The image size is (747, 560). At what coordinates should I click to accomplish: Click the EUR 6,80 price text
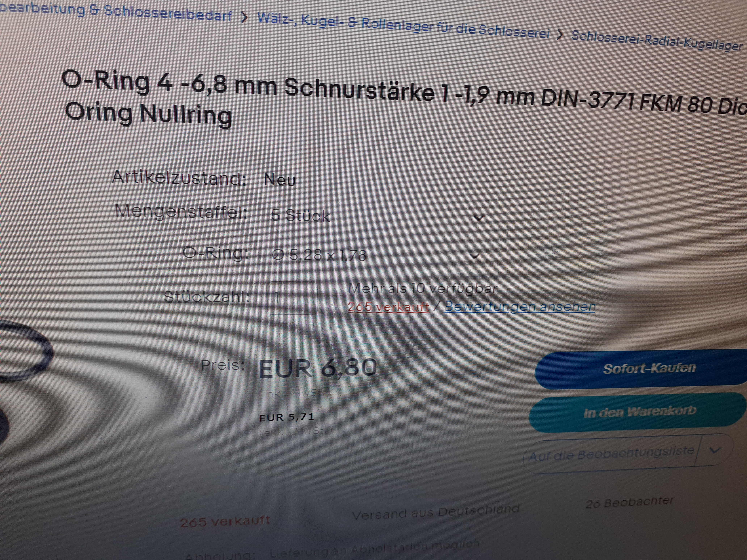coord(318,368)
